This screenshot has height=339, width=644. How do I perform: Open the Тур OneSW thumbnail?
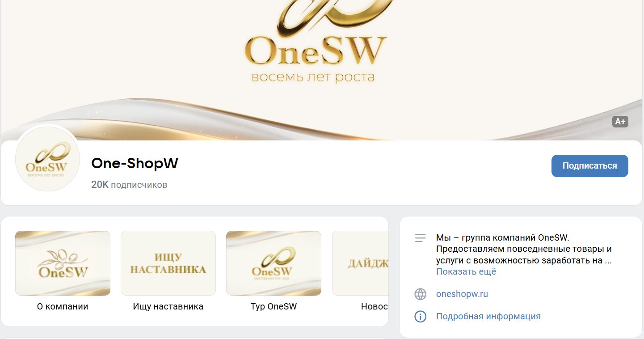[x=274, y=263]
